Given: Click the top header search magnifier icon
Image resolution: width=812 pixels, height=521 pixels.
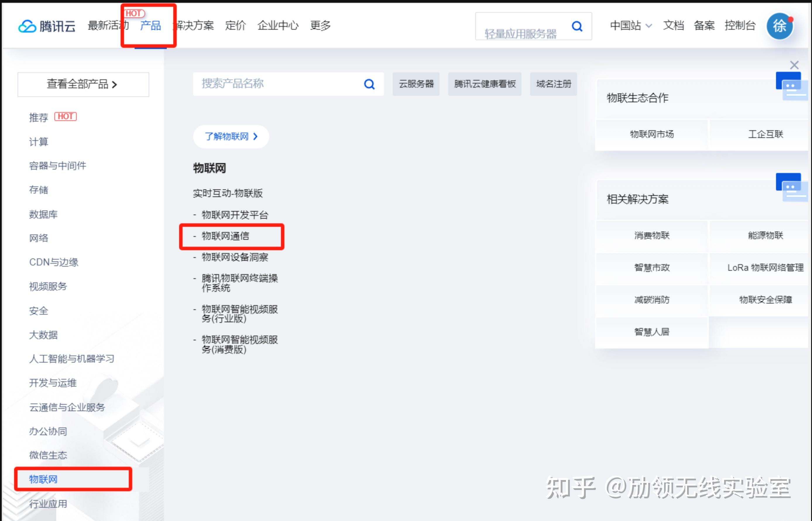Looking at the screenshot, I should pyautogui.click(x=577, y=26).
